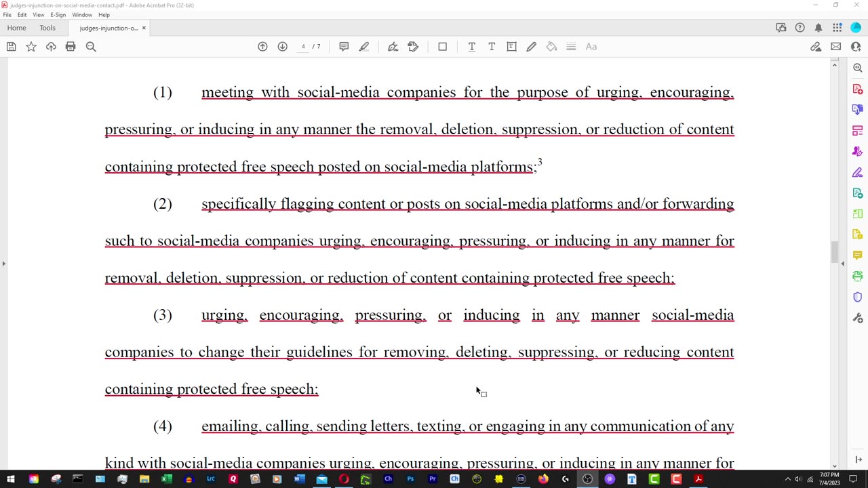
Task: Open the search zoom tool in right pane
Action: click(858, 68)
